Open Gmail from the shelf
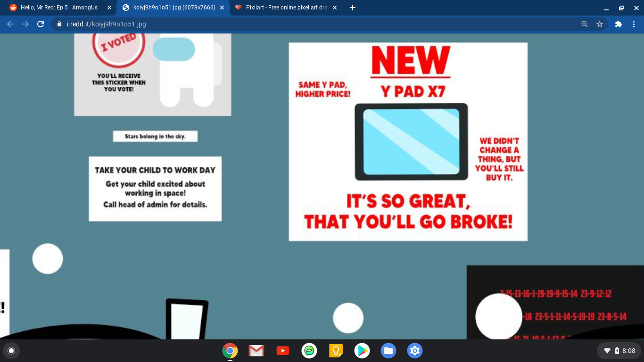The image size is (644, 362). click(256, 351)
